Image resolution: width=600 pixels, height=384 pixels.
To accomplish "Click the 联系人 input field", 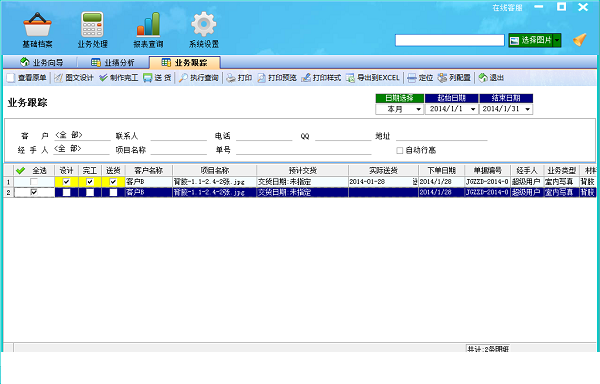I will point(179,136).
